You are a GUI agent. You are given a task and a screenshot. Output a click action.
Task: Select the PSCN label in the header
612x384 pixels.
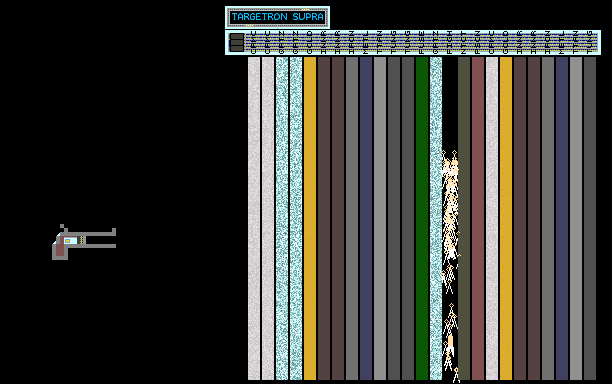point(478,43)
